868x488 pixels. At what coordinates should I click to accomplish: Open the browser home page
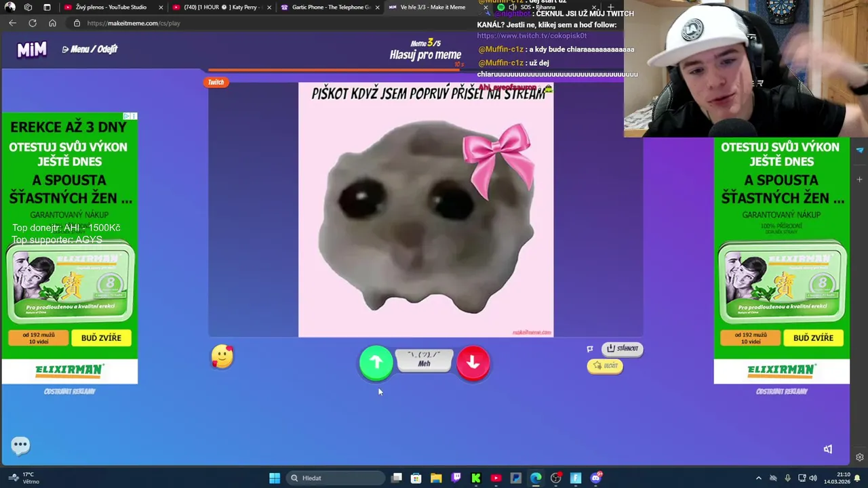[52, 23]
